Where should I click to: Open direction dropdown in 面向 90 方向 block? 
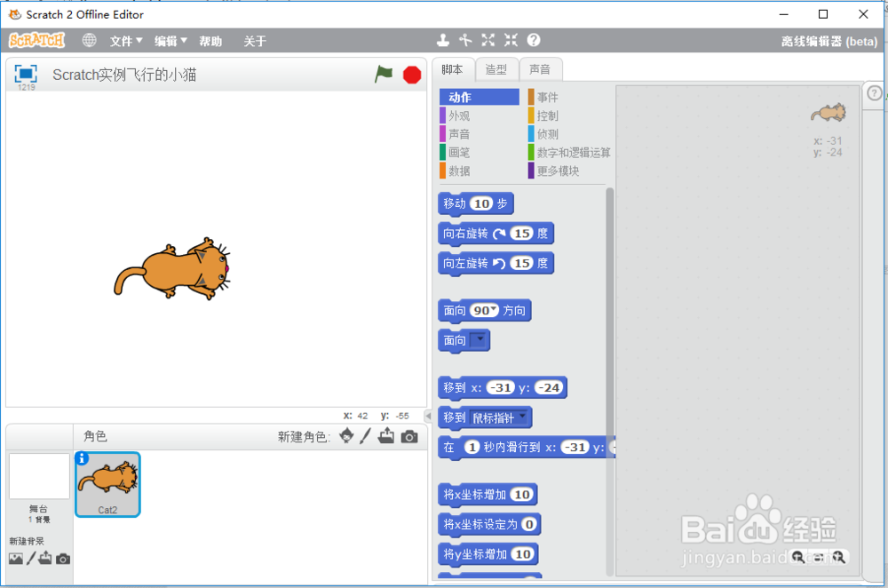tap(494, 309)
